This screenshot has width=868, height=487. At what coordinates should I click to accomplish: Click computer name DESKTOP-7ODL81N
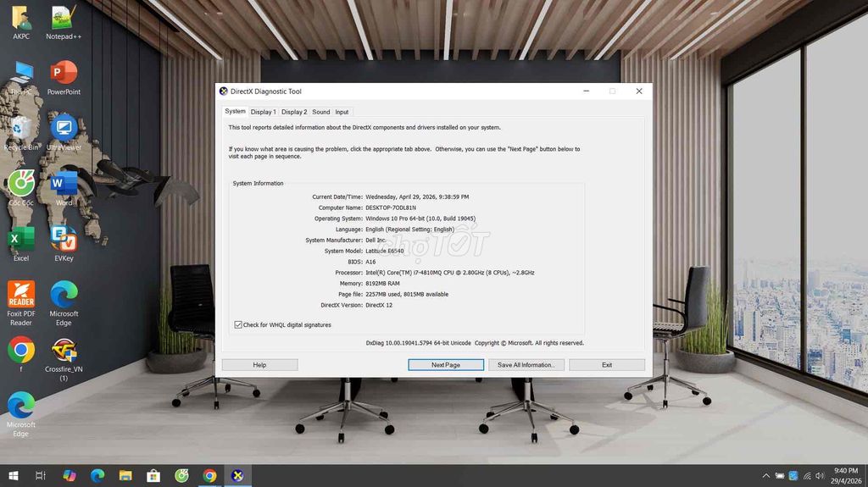(x=391, y=208)
